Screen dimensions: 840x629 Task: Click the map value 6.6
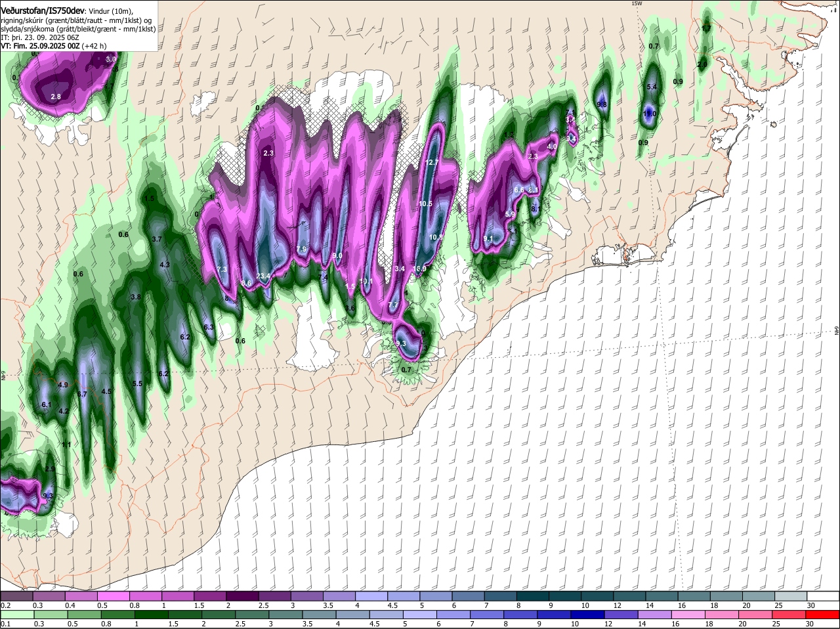pos(519,189)
